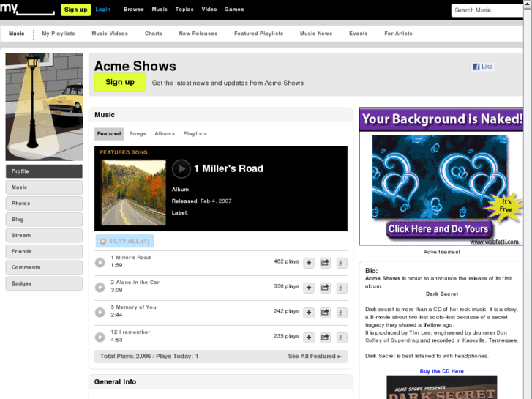This screenshot has height=399, width=532.
Task: Open For Artists
Action: click(x=398, y=34)
